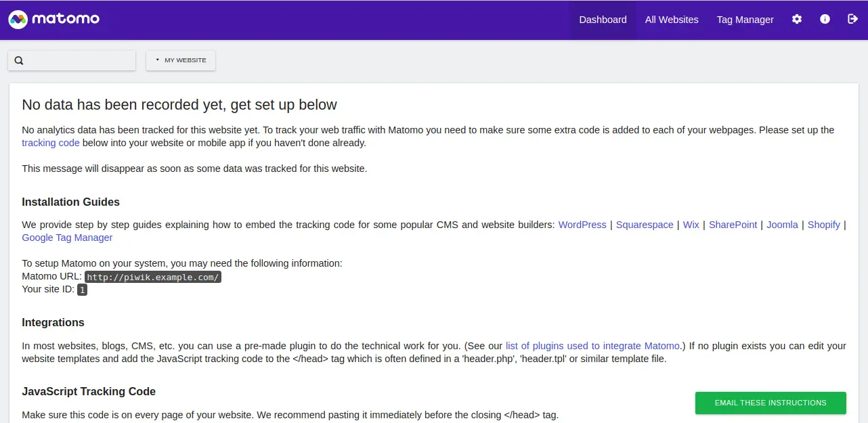Click the Matomo URL http://piwik.example.com/ value
The width and height of the screenshot is (868, 423).
tap(154, 277)
